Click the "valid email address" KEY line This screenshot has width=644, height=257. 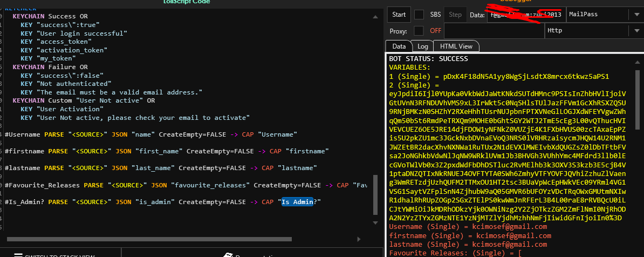(x=112, y=92)
